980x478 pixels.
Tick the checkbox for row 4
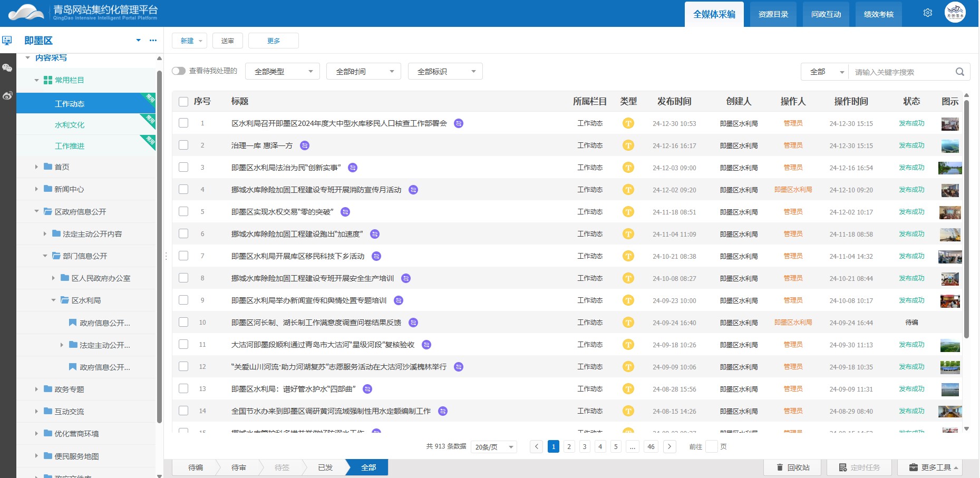click(x=183, y=189)
